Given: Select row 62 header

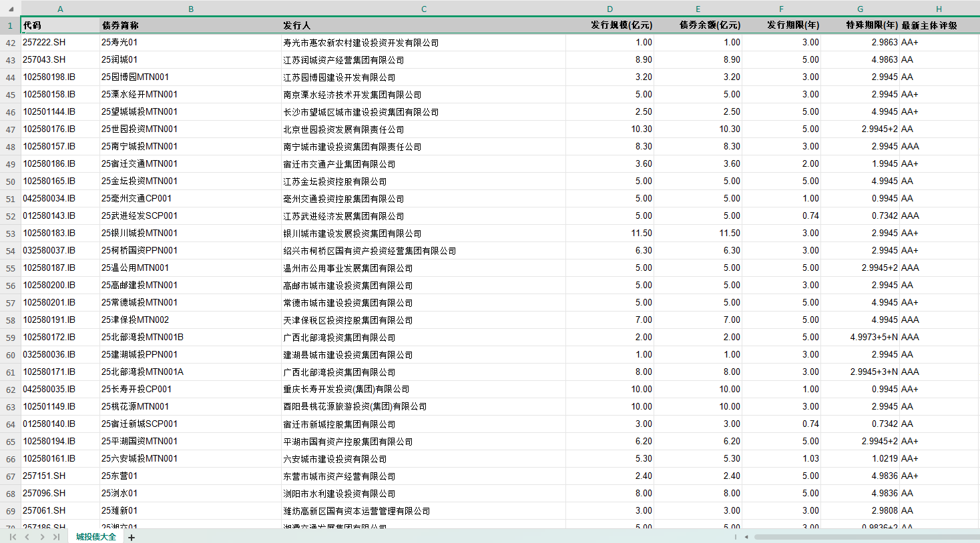Looking at the screenshot, I should [10, 390].
